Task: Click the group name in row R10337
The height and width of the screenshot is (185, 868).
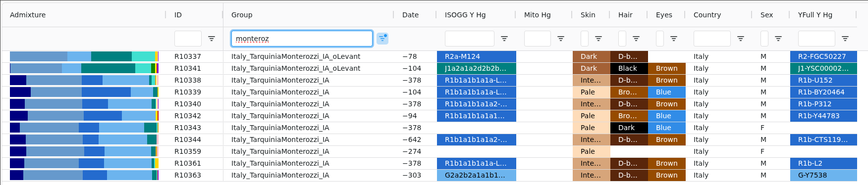Action: [x=296, y=56]
